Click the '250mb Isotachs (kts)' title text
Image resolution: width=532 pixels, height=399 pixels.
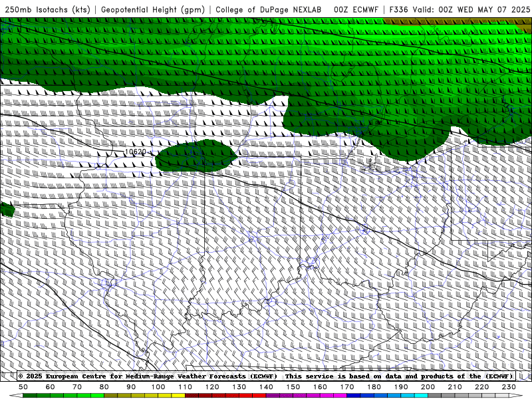coord(47,9)
